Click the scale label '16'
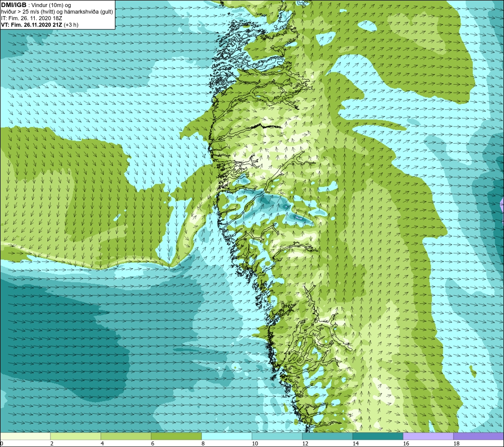Image resolution: width=504 pixels, height=447 pixels. pos(406,444)
